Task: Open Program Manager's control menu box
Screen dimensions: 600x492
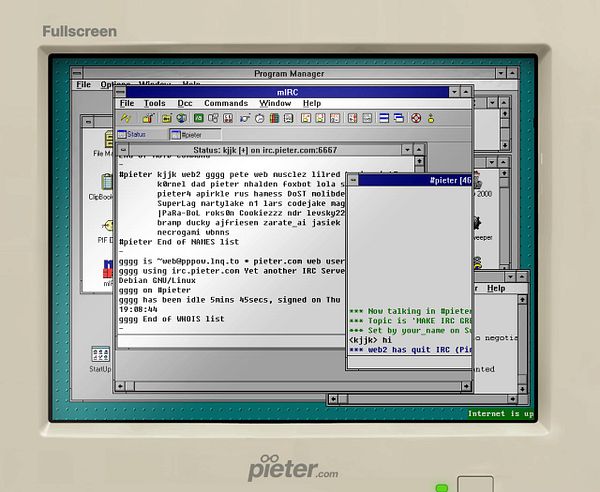Action: coord(77,73)
